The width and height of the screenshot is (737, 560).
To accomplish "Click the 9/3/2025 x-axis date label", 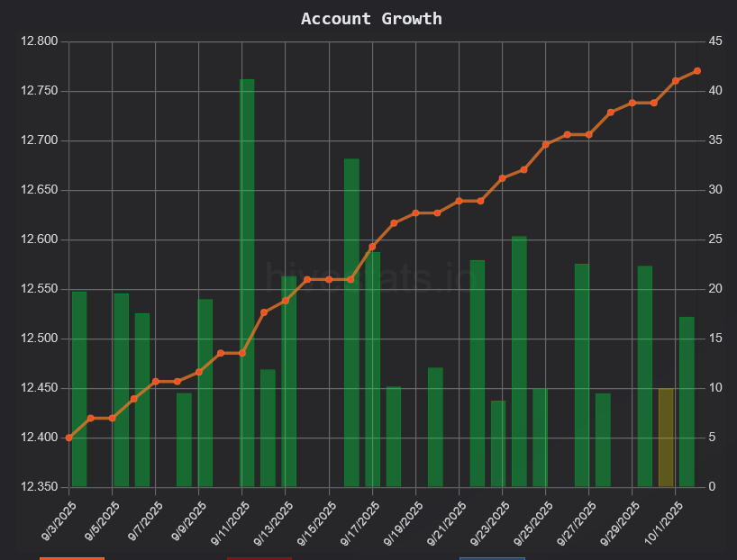I will coord(58,520).
